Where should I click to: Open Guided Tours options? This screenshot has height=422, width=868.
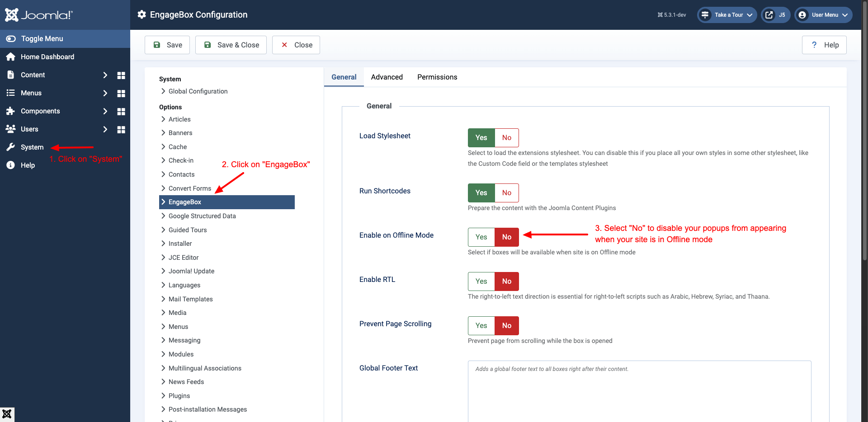[x=188, y=230]
